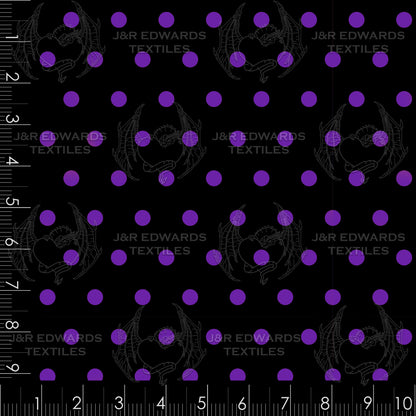
Task: Click the number 3 on the horizontal ruler
Action: tap(119, 403)
